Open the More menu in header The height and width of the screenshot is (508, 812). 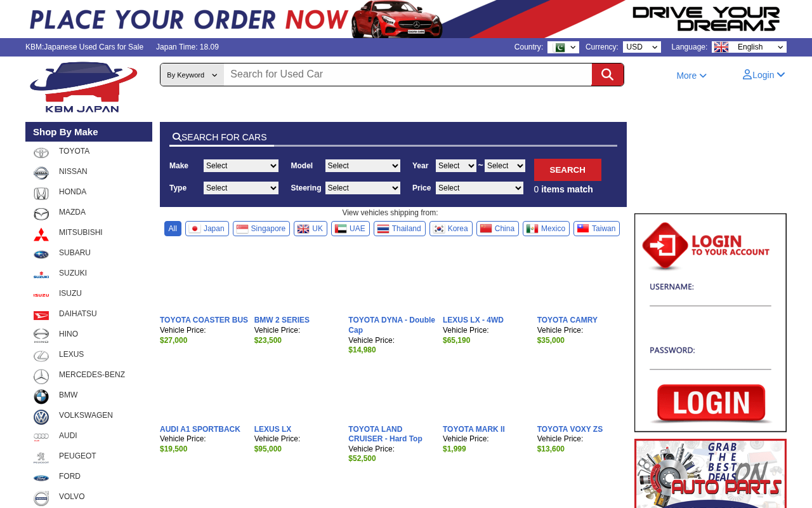(x=691, y=76)
